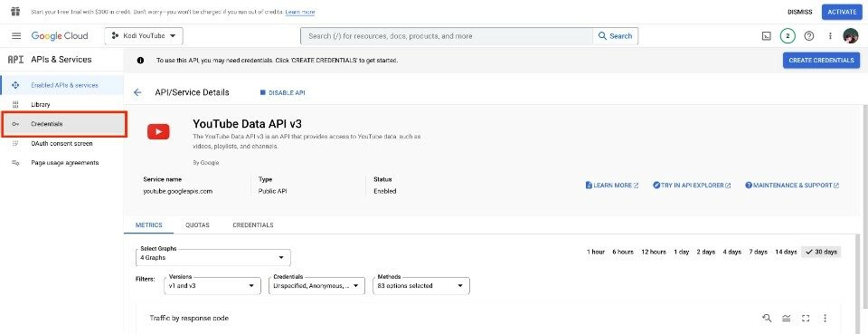Select 2 days time range
This screenshot has height=334, width=868.
click(x=706, y=252)
